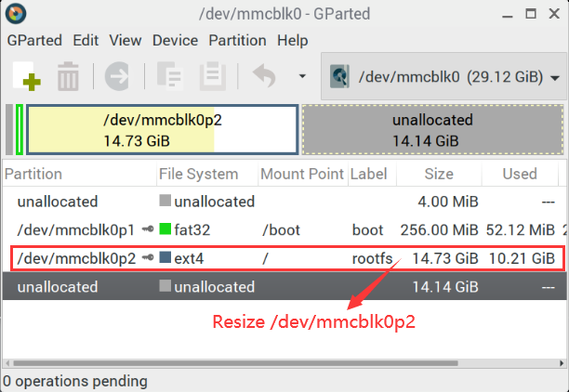Click the Undo last operation icon

[265, 76]
